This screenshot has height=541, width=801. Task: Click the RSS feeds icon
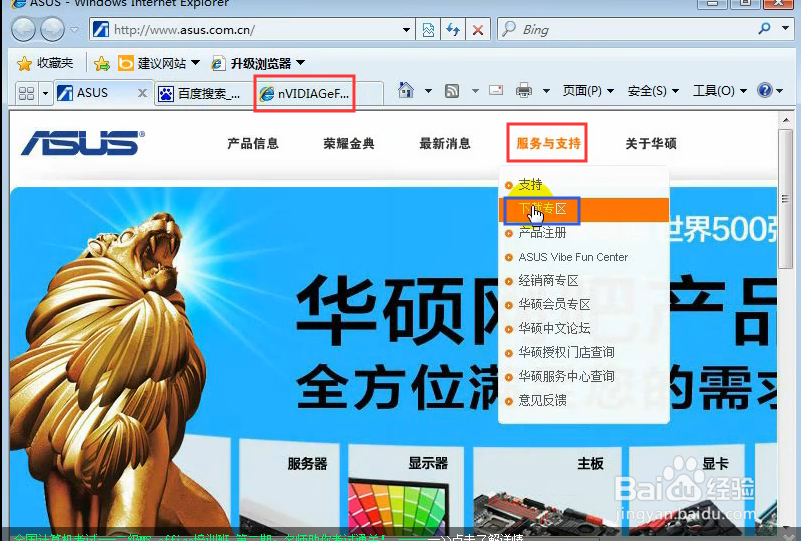(452, 91)
